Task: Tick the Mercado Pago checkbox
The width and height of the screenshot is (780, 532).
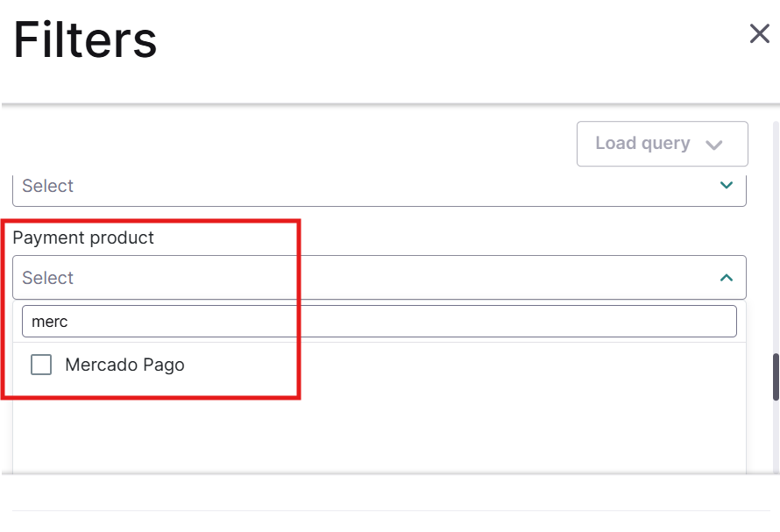Action: pyautogui.click(x=41, y=365)
